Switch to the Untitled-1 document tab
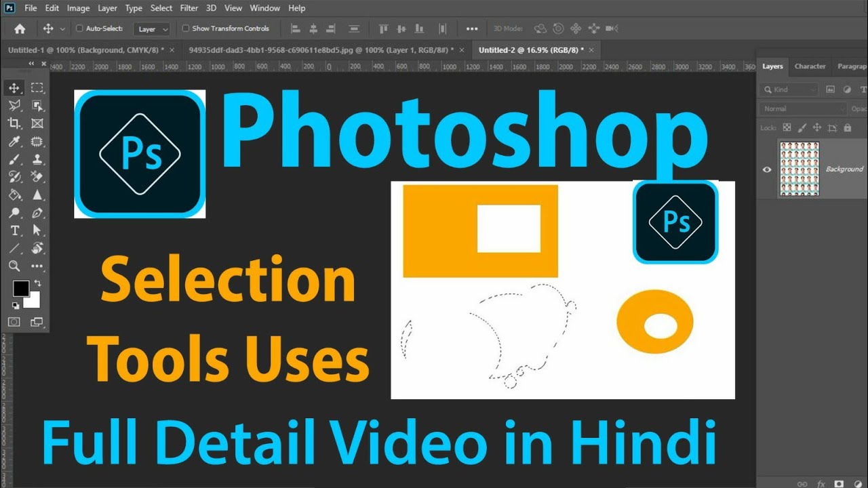This screenshot has height=488, width=868. coord(85,50)
